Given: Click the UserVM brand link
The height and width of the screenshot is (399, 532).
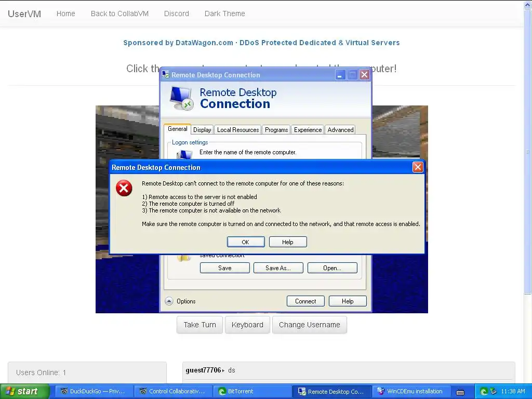Looking at the screenshot, I should pyautogui.click(x=24, y=14).
